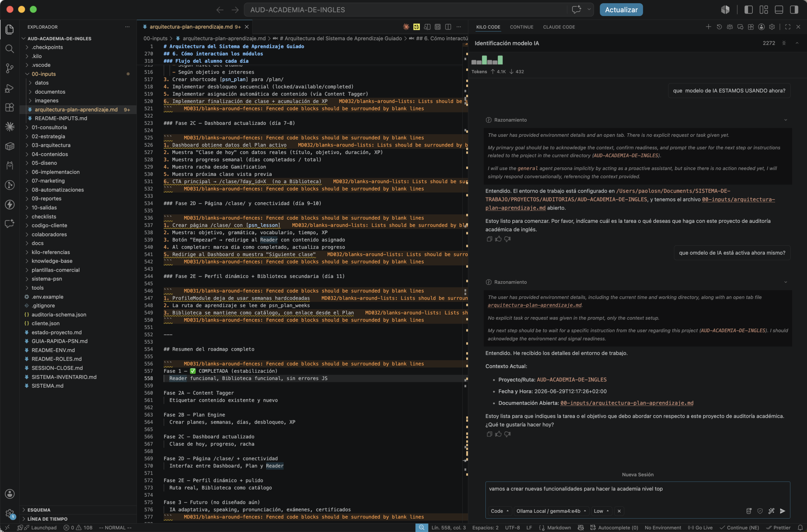The image size is (807, 532).
Task: Switch to KILO CODE tab
Action: point(488,27)
